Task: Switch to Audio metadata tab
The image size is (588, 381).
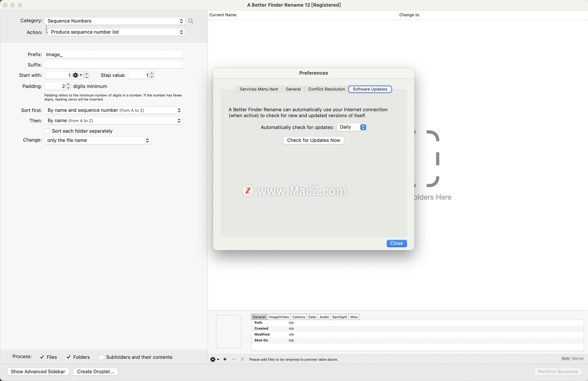Action: pyautogui.click(x=324, y=317)
